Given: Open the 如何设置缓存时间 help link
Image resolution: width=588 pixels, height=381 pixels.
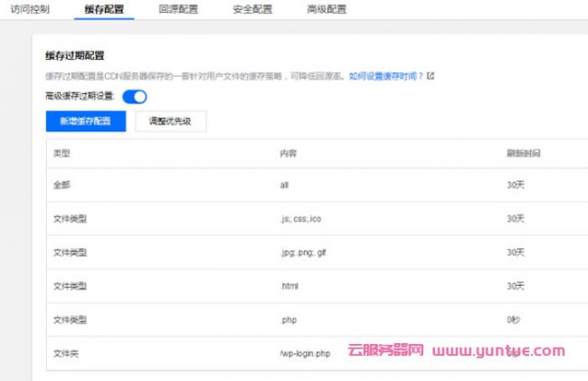Looking at the screenshot, I should tap(385, 76).
